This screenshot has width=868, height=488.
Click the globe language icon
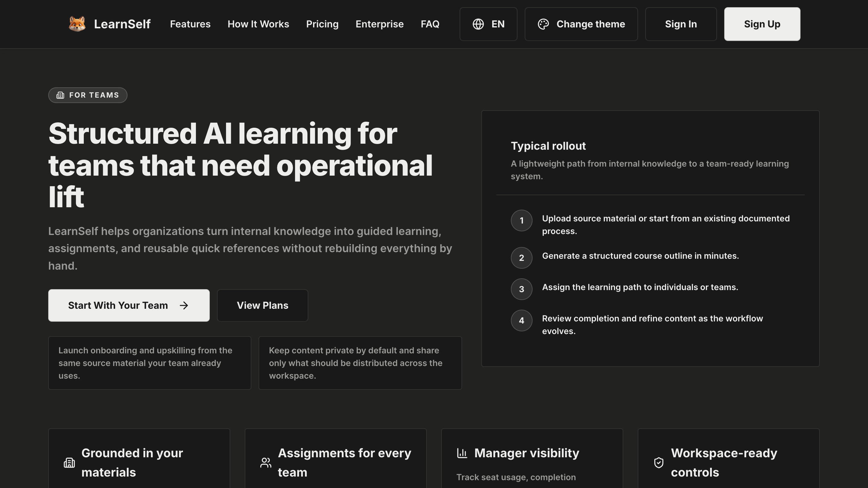(478, 24)
